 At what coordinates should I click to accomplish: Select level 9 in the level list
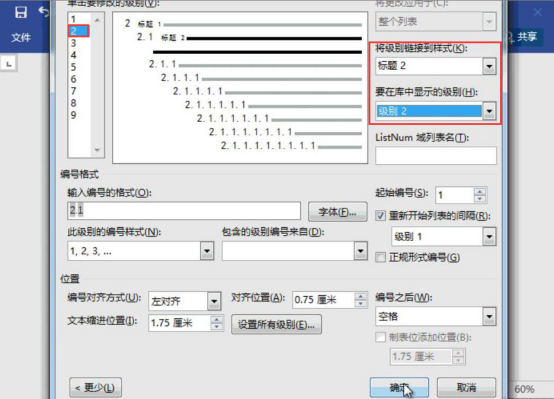pyautogui.click(x=73, y=115)
